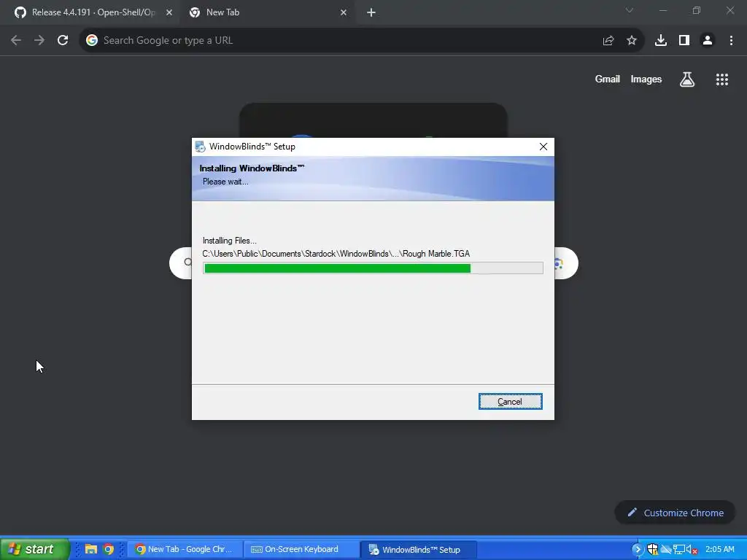Click the WindowBlinds Setup title bar icon

coord(200,146)
